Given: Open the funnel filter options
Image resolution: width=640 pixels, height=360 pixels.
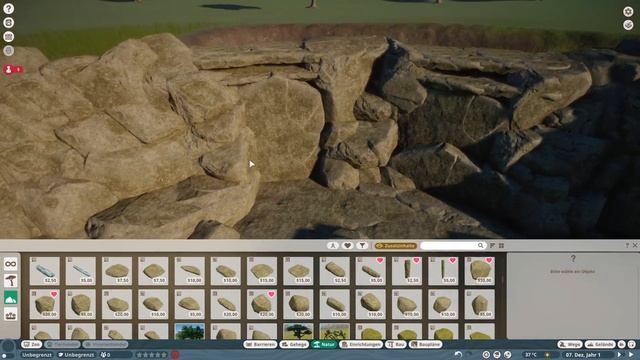Looking at the screenshot, I should [362, 245].
